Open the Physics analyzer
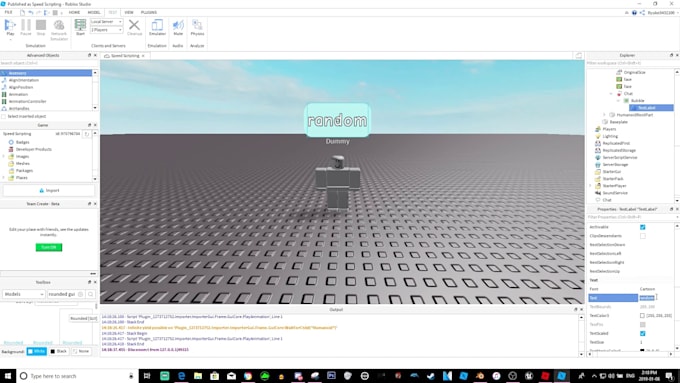The width and height of the screenshot is (680, 383). point(197,27)
